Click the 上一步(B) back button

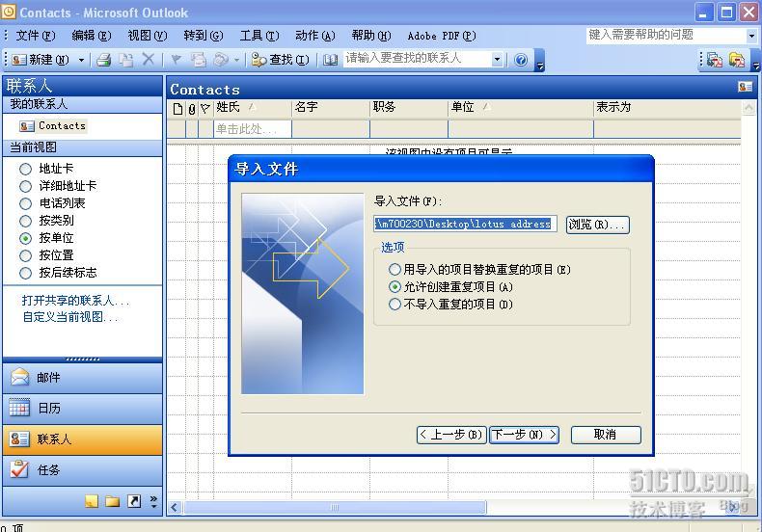(x=450, y=435)
